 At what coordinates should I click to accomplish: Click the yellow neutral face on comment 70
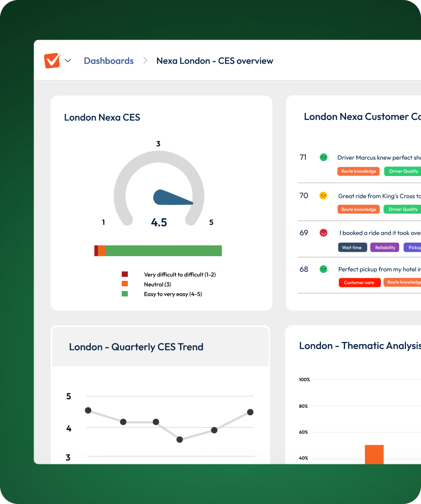click(323, 196)
